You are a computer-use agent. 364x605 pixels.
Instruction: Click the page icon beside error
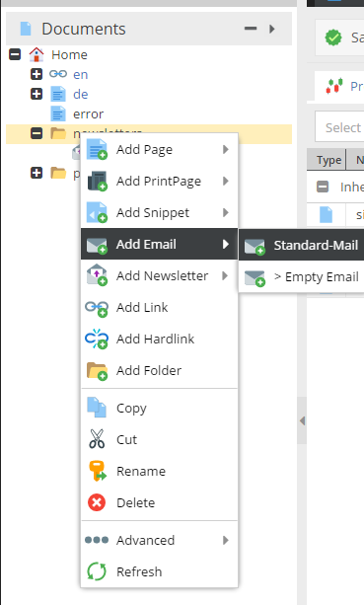pos(58,113)
